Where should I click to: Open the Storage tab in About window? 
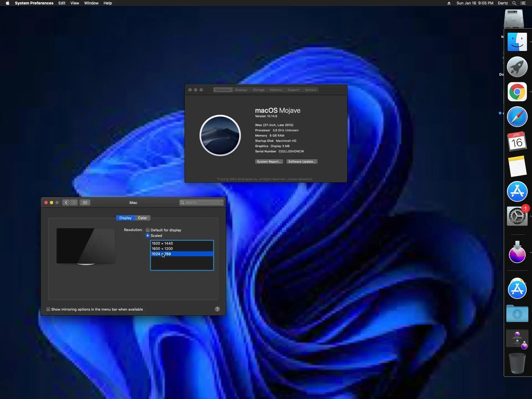[x=259, y=90]
